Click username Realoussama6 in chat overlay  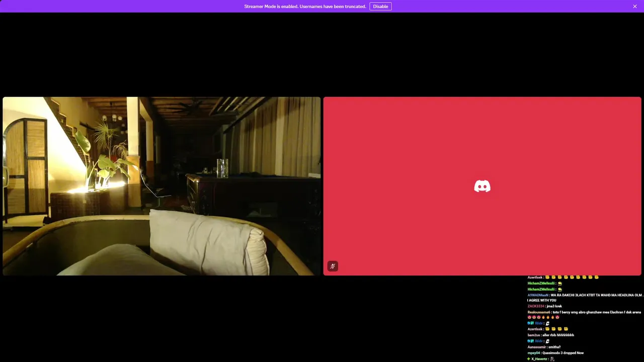539,312
